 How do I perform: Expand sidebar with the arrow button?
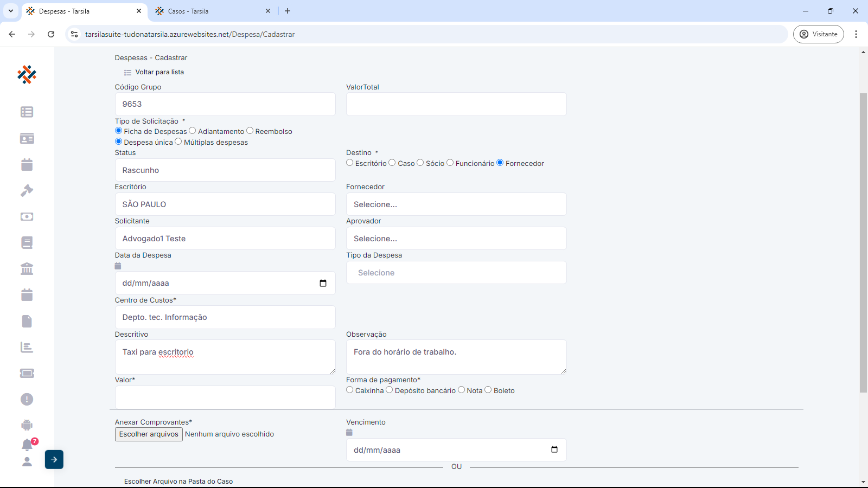click(54, 459)
